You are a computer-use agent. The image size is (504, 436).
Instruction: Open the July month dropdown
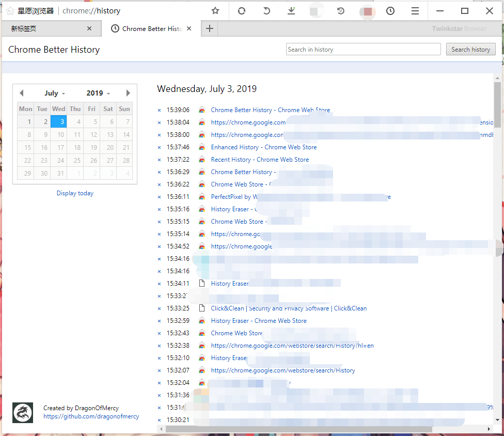tap(55, 94)
